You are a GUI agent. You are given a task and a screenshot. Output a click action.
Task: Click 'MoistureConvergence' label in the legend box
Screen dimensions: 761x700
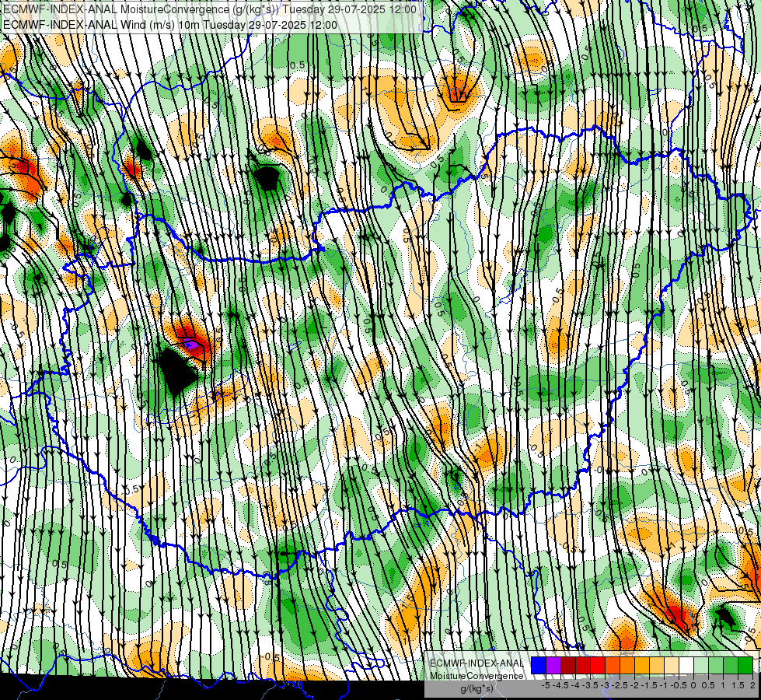point(476,676)
